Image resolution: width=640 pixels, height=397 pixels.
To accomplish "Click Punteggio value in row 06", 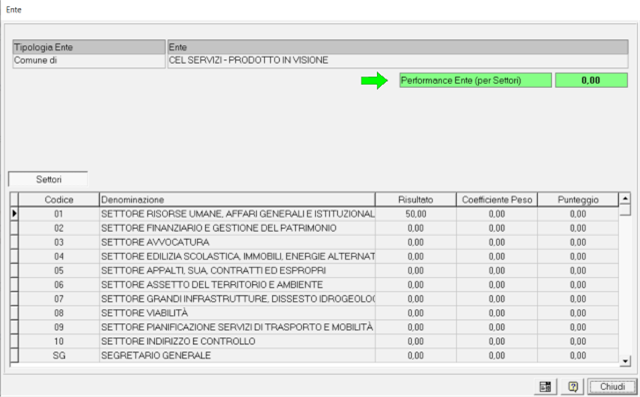I will [578, 285].
